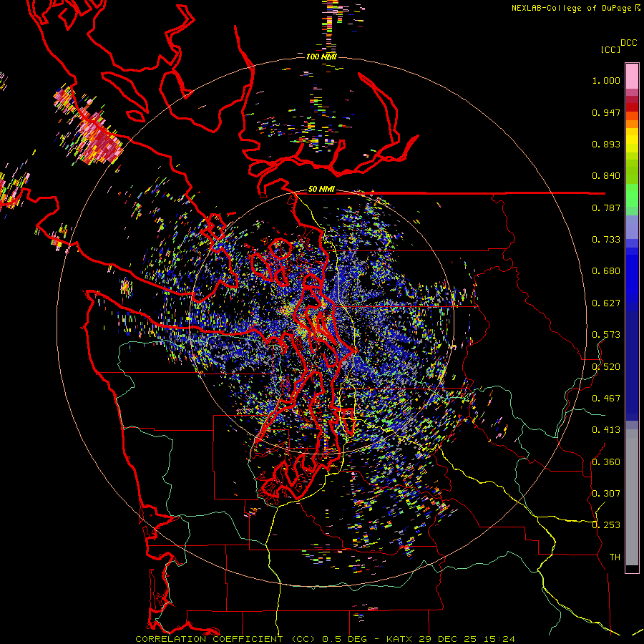
Task: Pick the gray color bar segment
Action: 632,497
